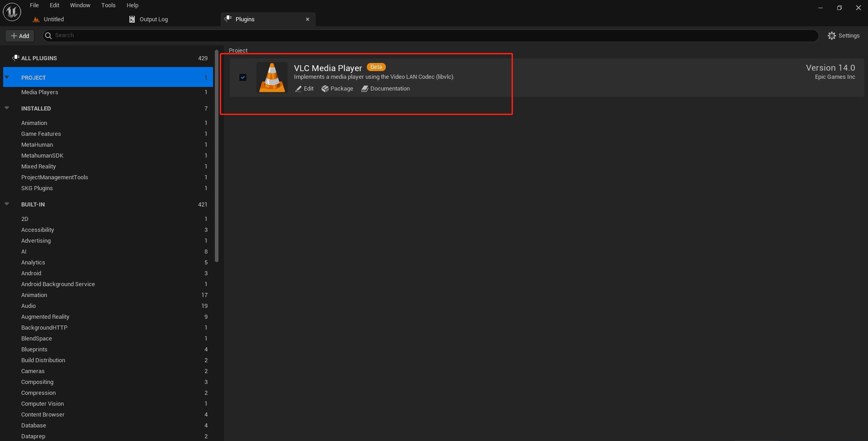Viewport: 868px width, 441px height.
Task: Select Content Browser category
Action: click(x=108, y=414)
